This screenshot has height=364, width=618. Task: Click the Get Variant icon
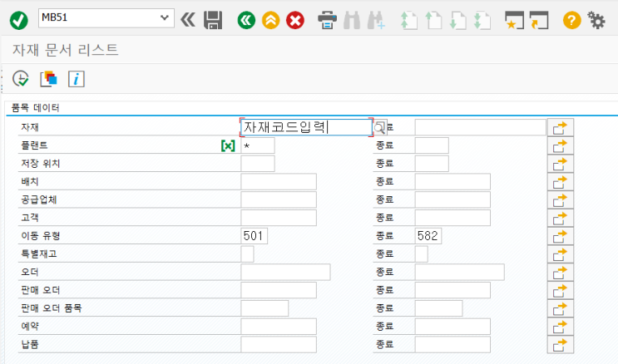click(x=48, y=79)
